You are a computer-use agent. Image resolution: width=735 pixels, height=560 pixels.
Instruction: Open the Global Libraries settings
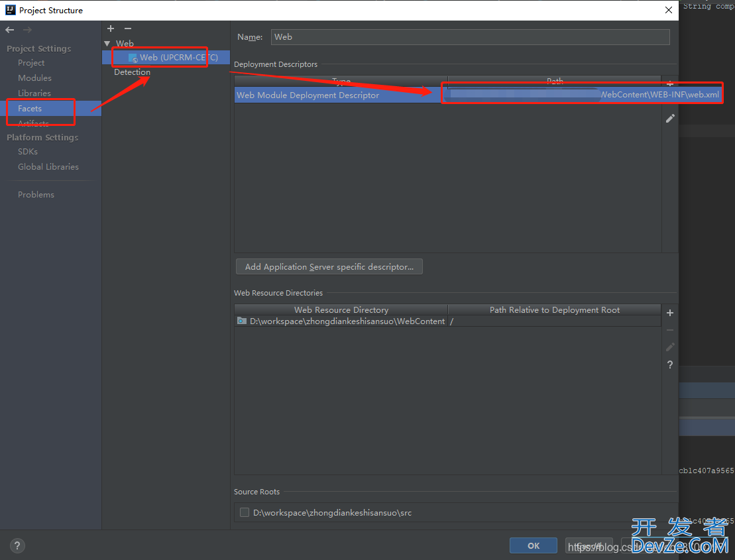pyautogui.click(x=48, y=167)
